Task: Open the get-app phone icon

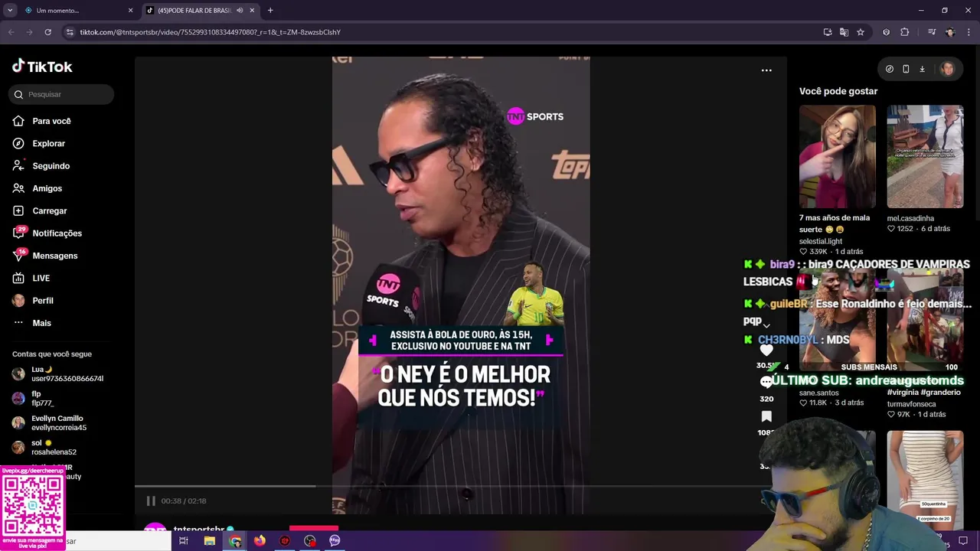Action: 906,69
